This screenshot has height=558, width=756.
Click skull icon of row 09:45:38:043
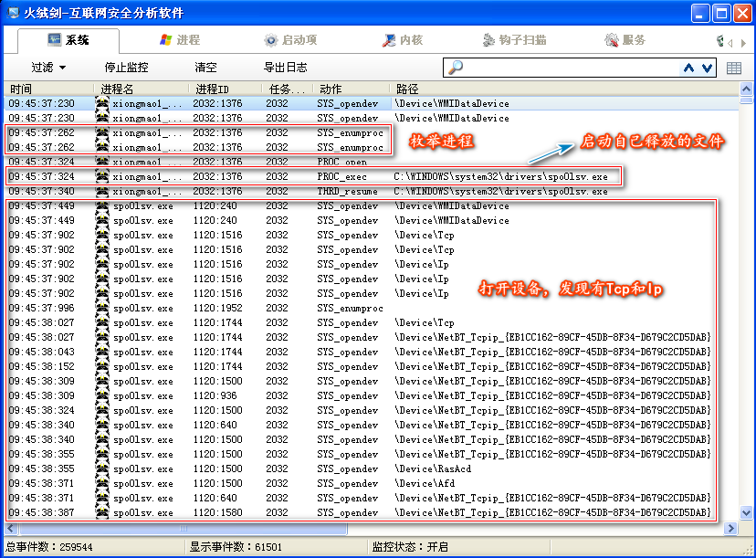[x=102, y=352]
